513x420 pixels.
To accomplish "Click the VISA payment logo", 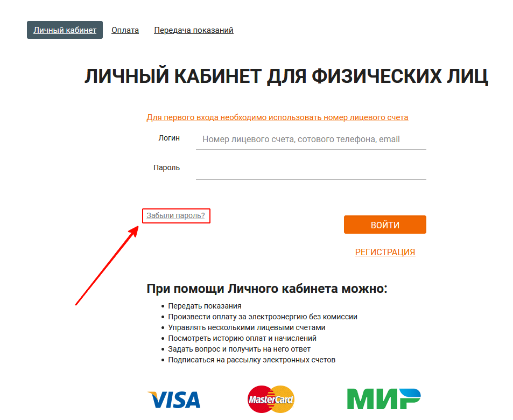I will (x=174, y=400).
